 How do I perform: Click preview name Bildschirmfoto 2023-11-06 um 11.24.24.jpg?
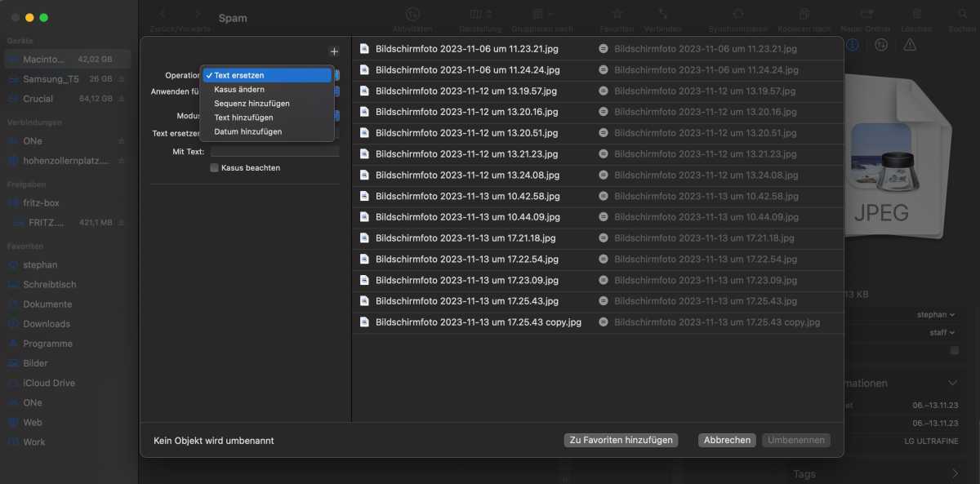[706, 70]
